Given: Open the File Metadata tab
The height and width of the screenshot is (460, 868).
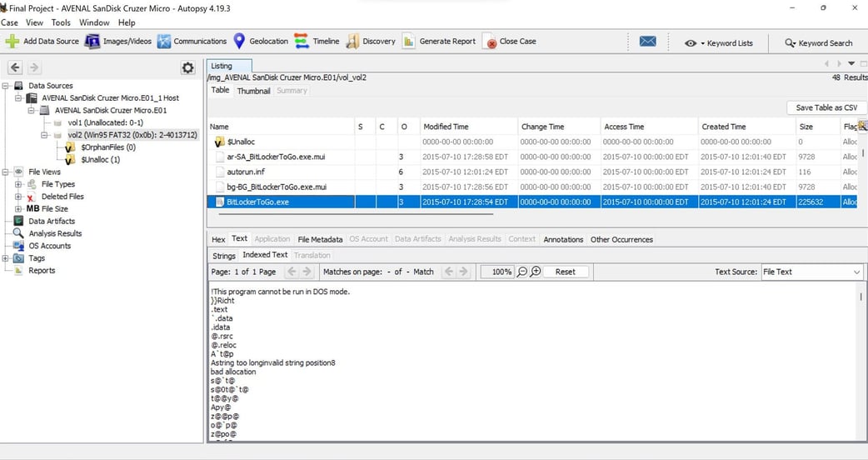Looking at the screenshot, I should (320, 240).
